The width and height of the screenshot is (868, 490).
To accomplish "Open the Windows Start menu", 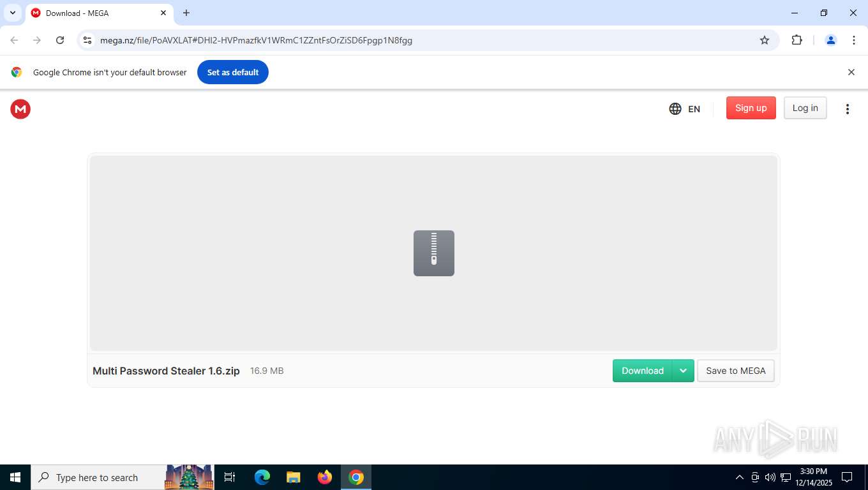I will coord(15,477).
